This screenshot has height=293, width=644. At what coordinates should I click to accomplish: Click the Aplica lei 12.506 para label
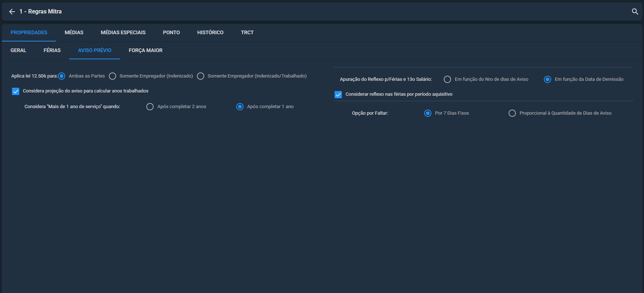point(34,76)
